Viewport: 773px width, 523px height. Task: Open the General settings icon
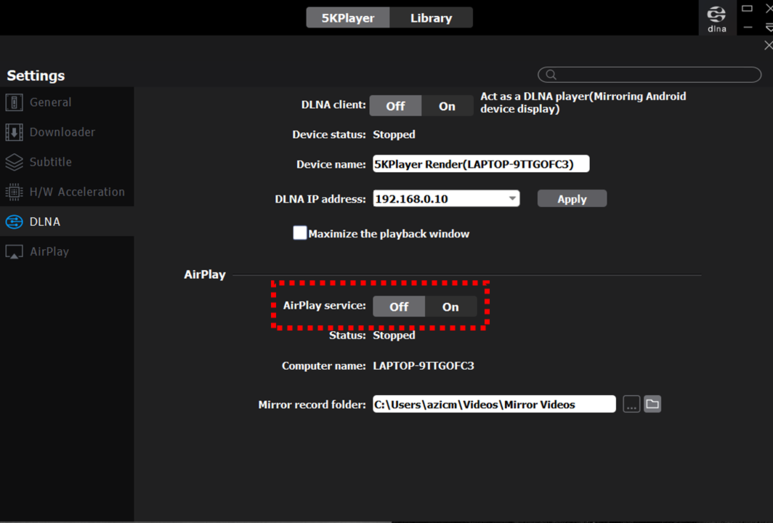point(14,103)
